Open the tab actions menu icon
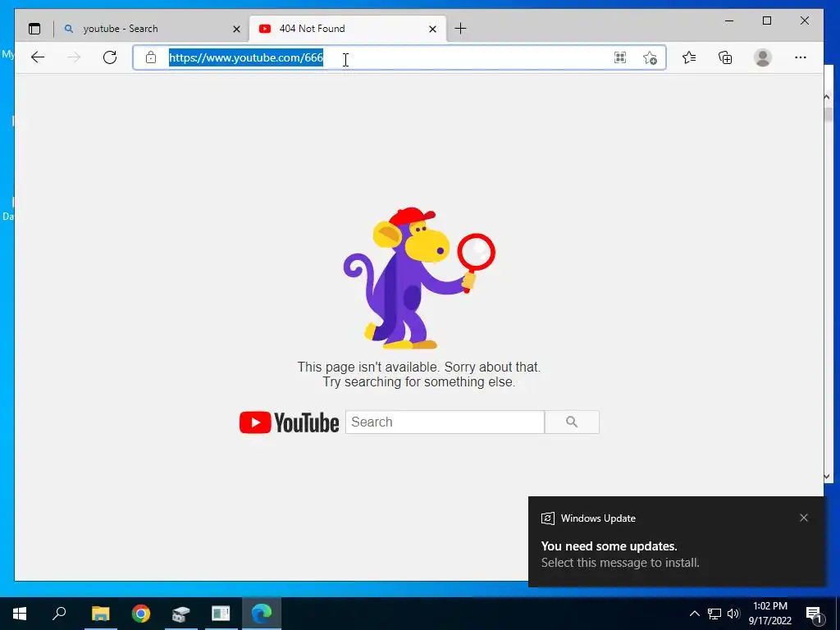The height and width of the screenshot is (630, 840). (x=34, y=29)
